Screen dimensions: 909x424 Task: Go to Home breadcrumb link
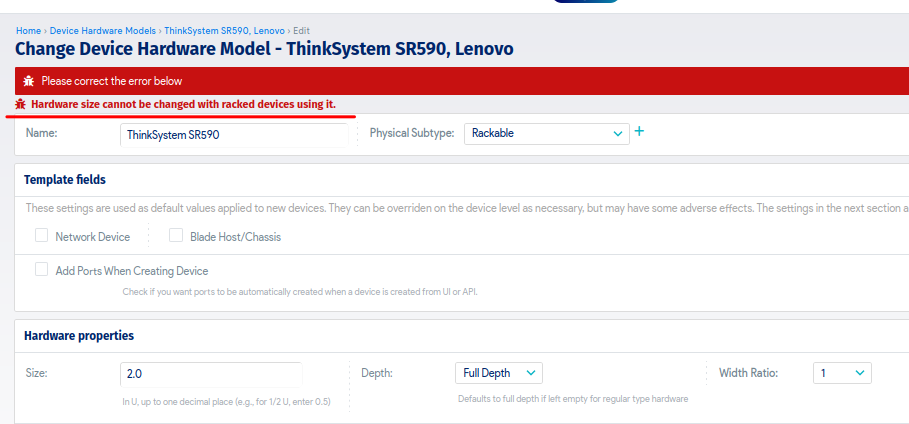pyautogui.click(x=28, y=31)
